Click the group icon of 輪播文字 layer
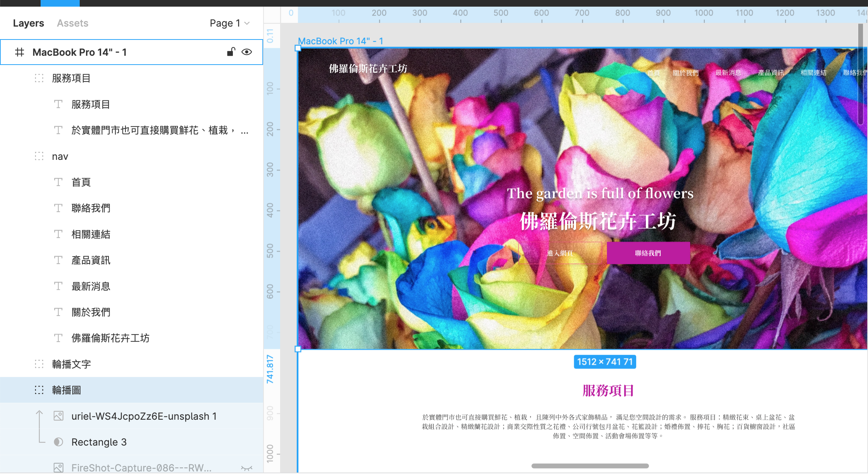The height and width of the screenshot is (474, 868). [x=39, y=364]
